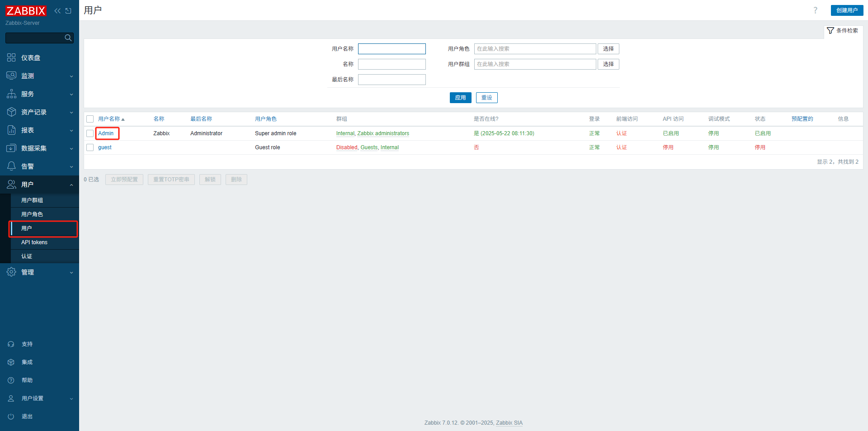Expand the 资产记录 menu chevron
Screen dimensions: 868x431
(x=71, y=112)
